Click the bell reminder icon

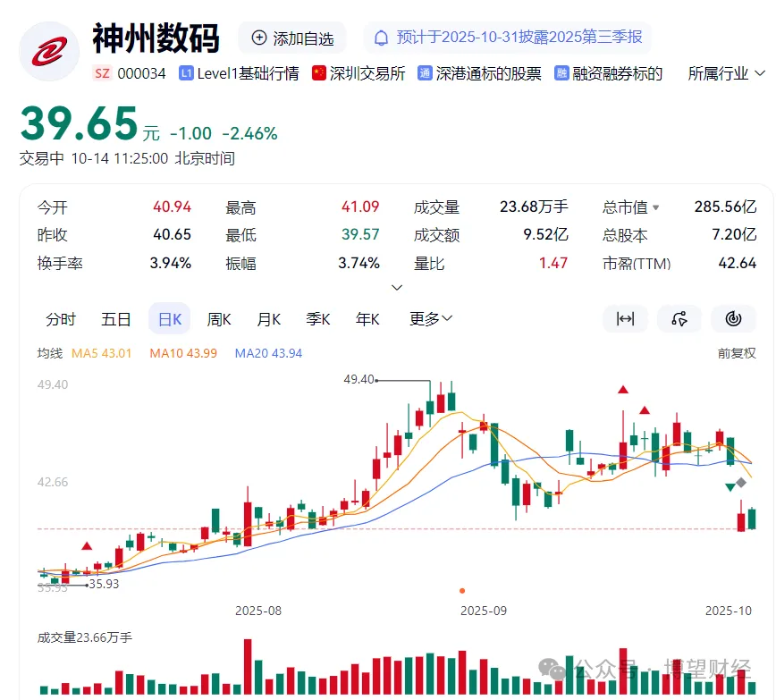click(381, 38)
